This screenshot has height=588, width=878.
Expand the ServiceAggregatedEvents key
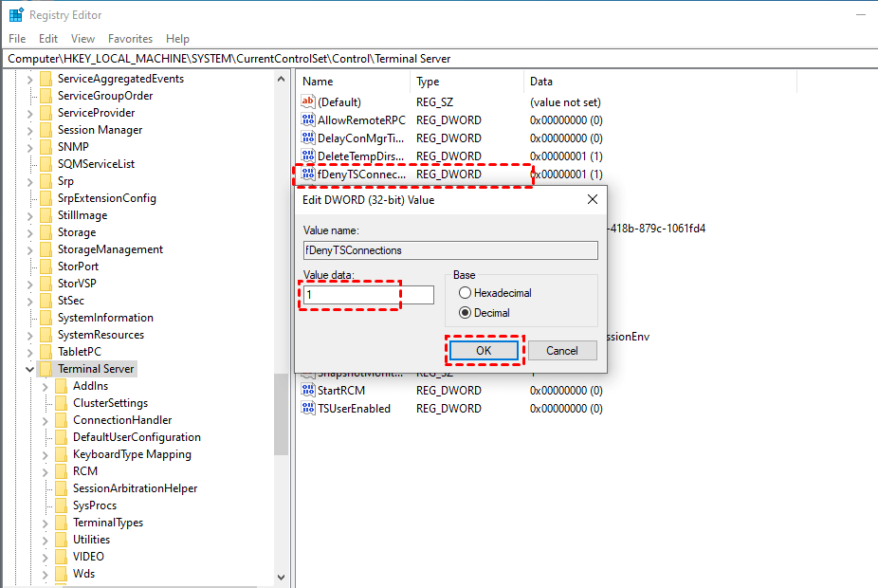pos(29,79)
